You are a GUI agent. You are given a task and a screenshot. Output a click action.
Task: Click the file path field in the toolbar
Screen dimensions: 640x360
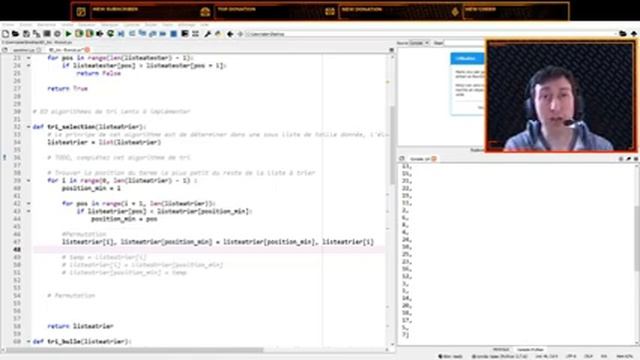click(x=431, y=34)
